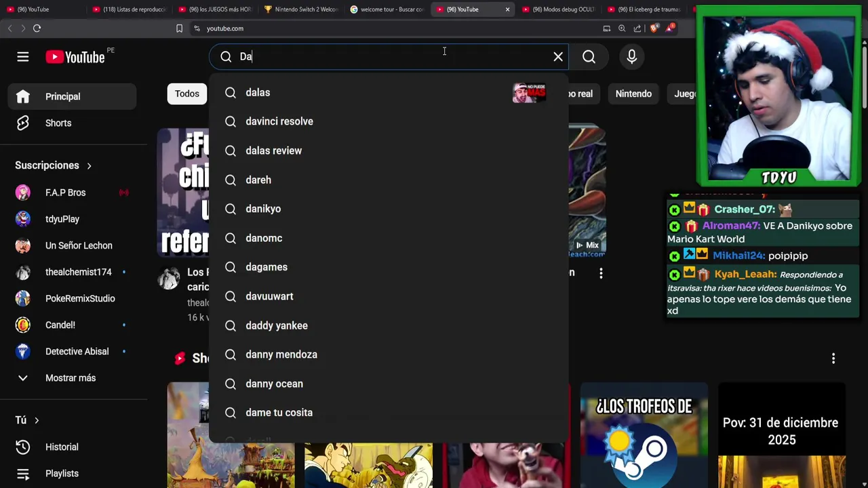The height and width of the screenshot is (488, 868).
Task: Select the Todos filter chip
Action: [186, 94]
